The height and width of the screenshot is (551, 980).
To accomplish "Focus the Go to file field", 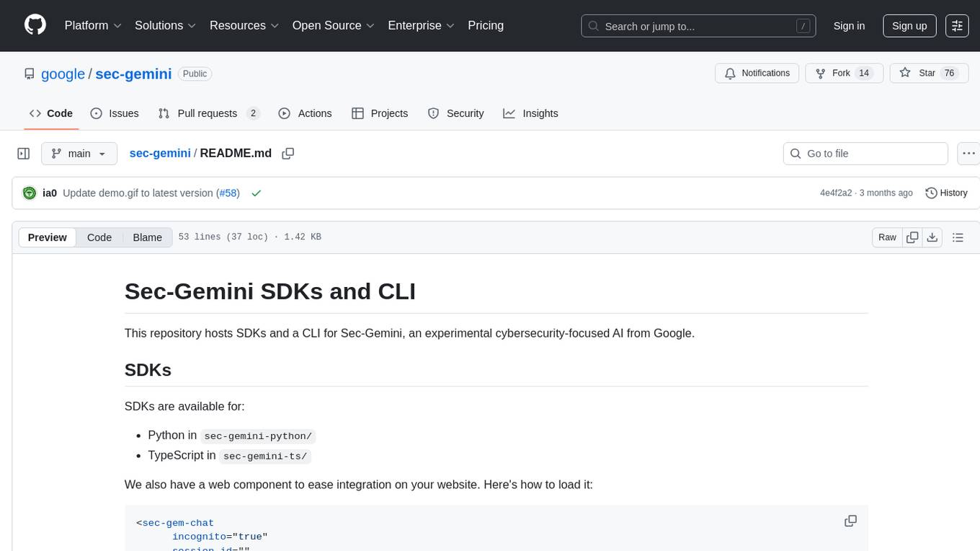I will coord(865,154).
